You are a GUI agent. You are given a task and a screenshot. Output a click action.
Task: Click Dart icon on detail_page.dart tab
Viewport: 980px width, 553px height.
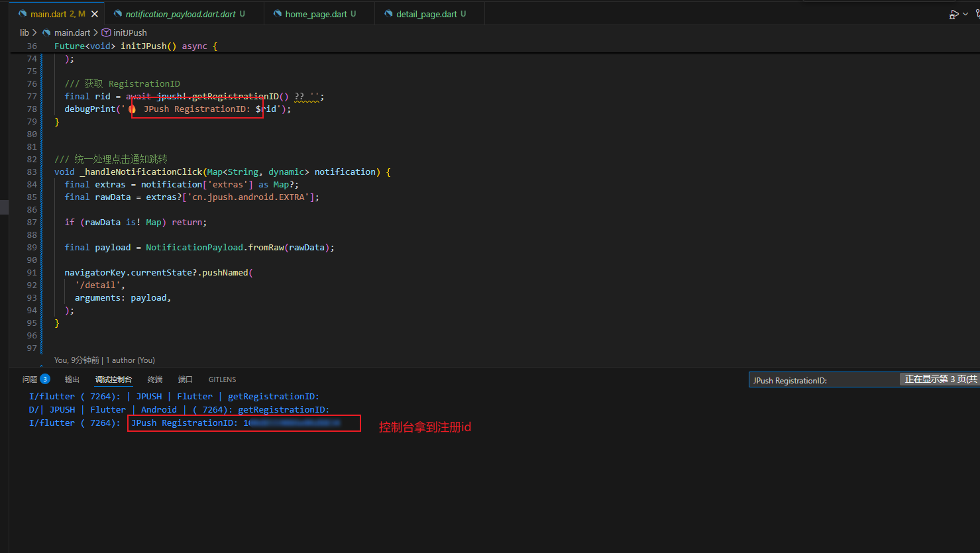tap(388, 14)
